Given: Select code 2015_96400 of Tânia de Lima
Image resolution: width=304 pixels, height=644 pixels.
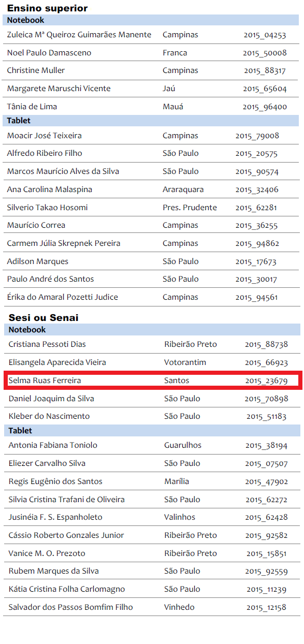Looking at the screenshot, I should tap(265, 107).
